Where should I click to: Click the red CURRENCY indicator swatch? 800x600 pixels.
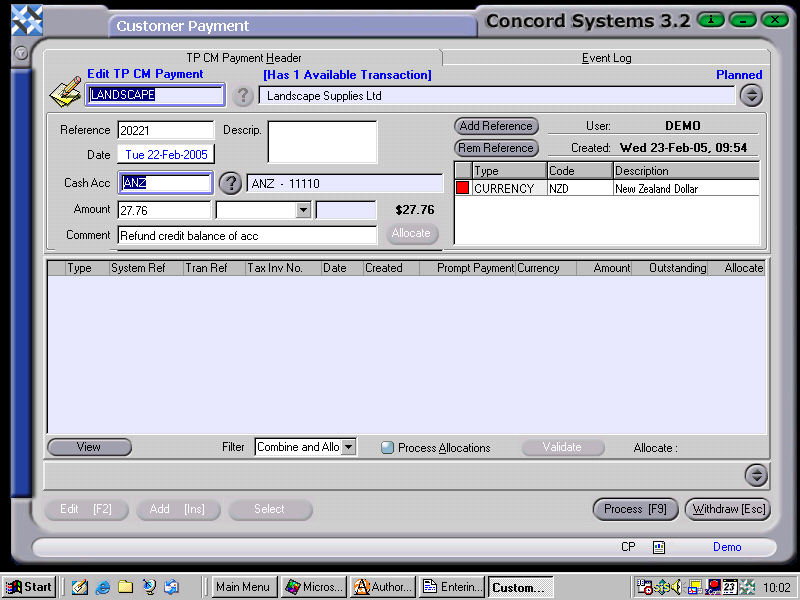462,188
